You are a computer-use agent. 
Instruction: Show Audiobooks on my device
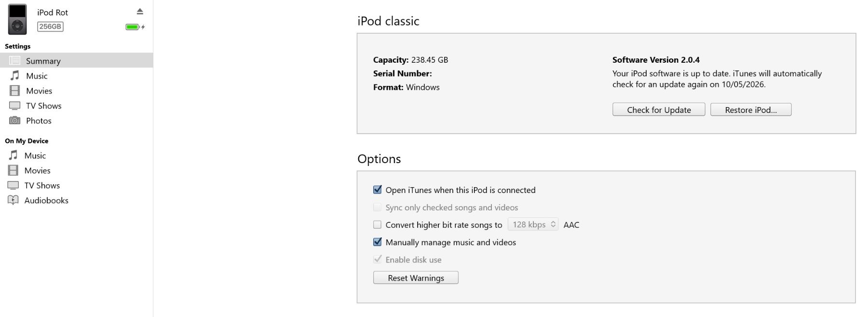(77, 200)
